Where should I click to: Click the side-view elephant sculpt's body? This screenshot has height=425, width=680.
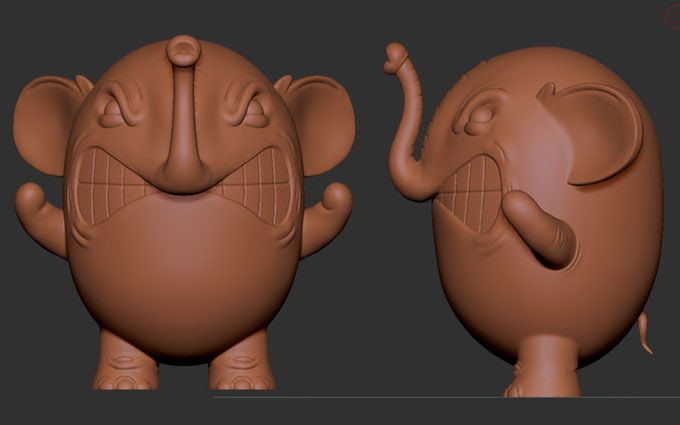547,208
